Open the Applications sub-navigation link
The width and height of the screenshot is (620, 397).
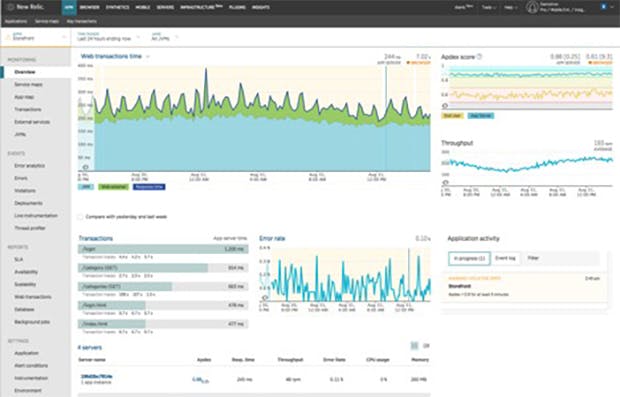[x=16, y=21]
